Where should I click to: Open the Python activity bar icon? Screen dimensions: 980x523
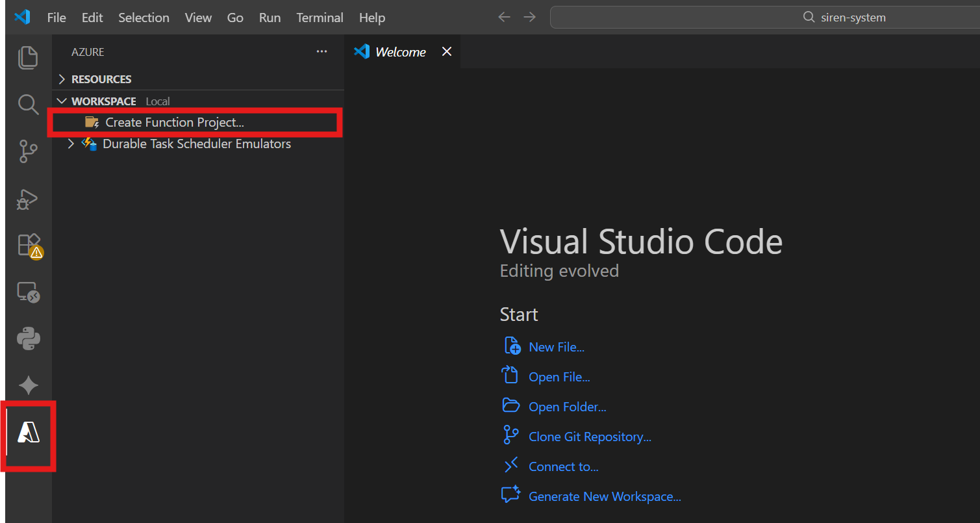(28, 338)
